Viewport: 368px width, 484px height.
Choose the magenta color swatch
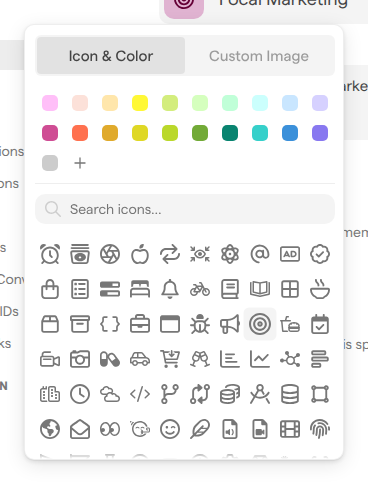(x=50, y=133)
